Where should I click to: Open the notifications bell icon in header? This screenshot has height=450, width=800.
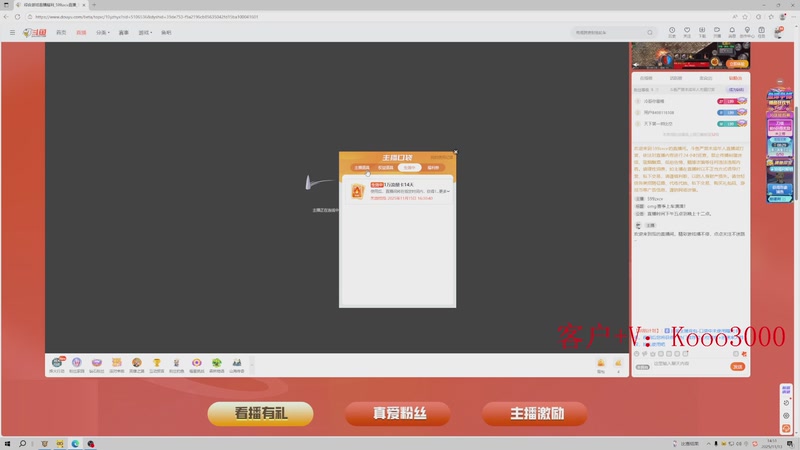coord(732,31)
